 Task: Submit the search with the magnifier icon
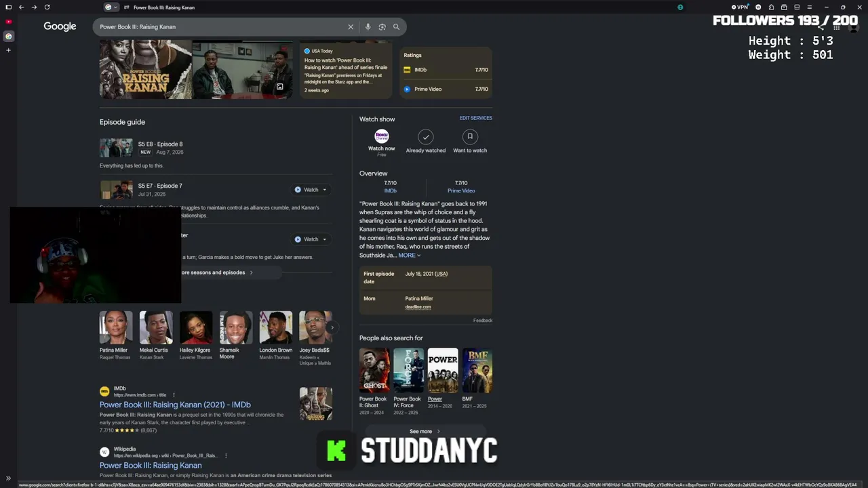(x=397, y=27)
